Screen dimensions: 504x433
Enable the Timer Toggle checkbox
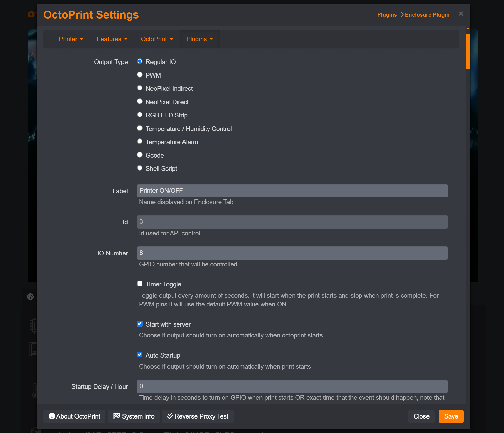click(140, 284)
